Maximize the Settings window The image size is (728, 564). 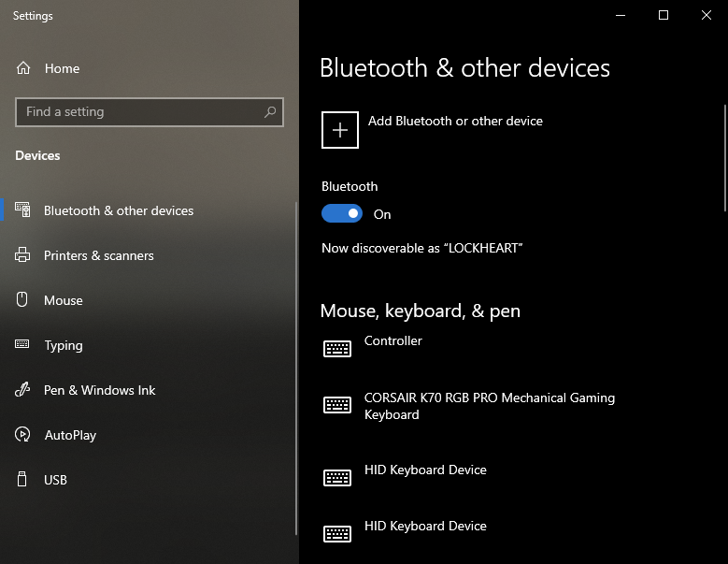point(664,15)
